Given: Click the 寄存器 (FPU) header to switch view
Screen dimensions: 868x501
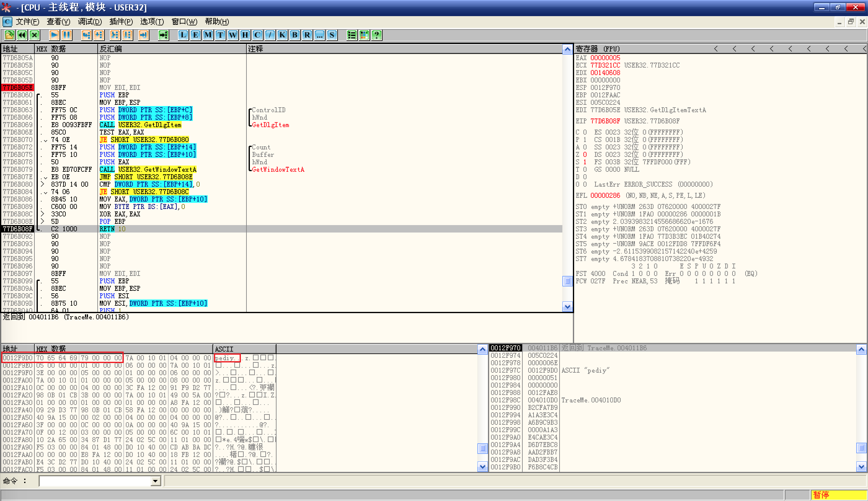Looking at the screenshot, I should coord(598,49).
